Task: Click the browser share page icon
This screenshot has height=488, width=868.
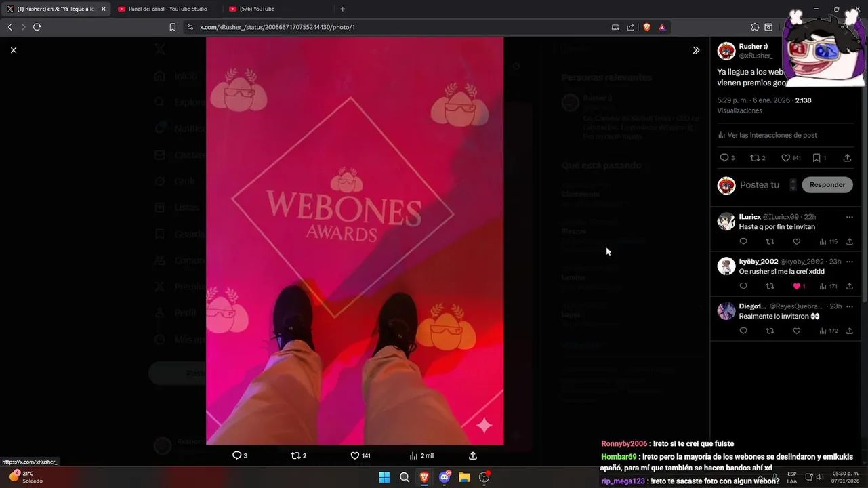Action: (631, 27)
